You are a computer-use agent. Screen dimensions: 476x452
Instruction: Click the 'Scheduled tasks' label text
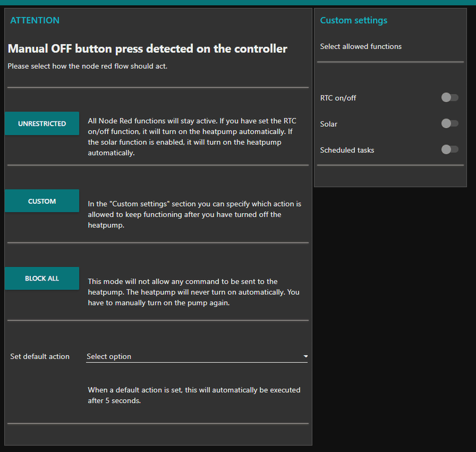point(347,150)
